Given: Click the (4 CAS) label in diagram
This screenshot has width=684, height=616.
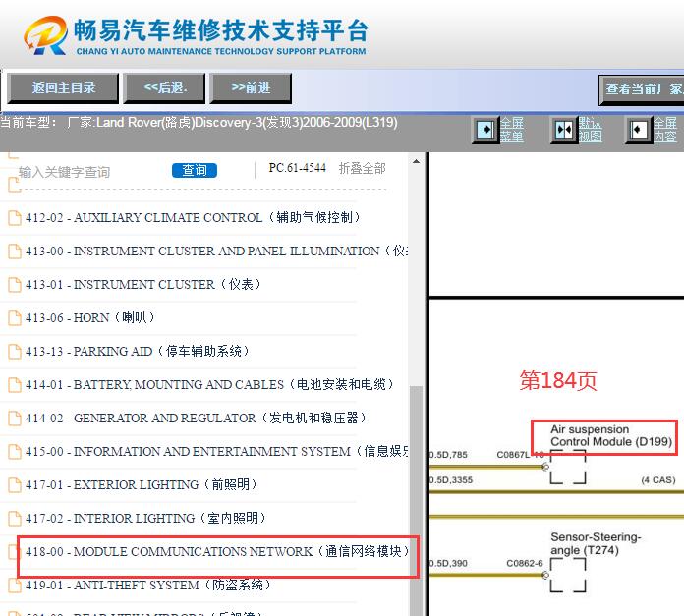Looking at the screenshot, I should coord(658,480).
